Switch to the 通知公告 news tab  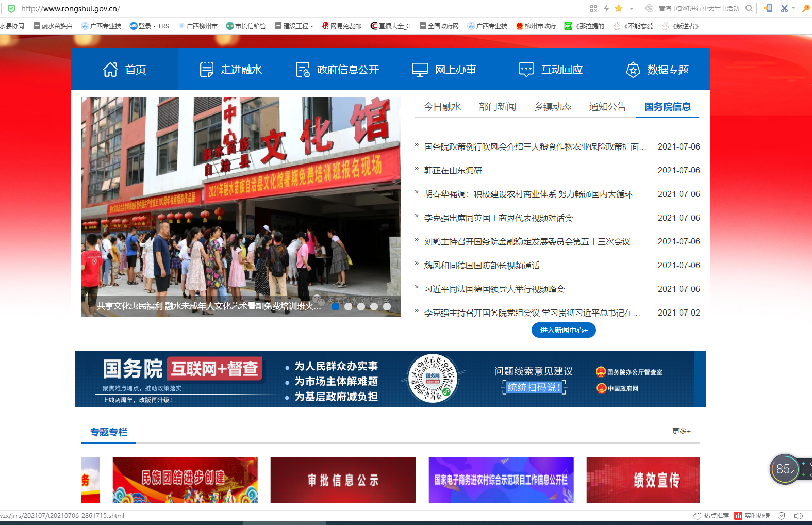607,107
